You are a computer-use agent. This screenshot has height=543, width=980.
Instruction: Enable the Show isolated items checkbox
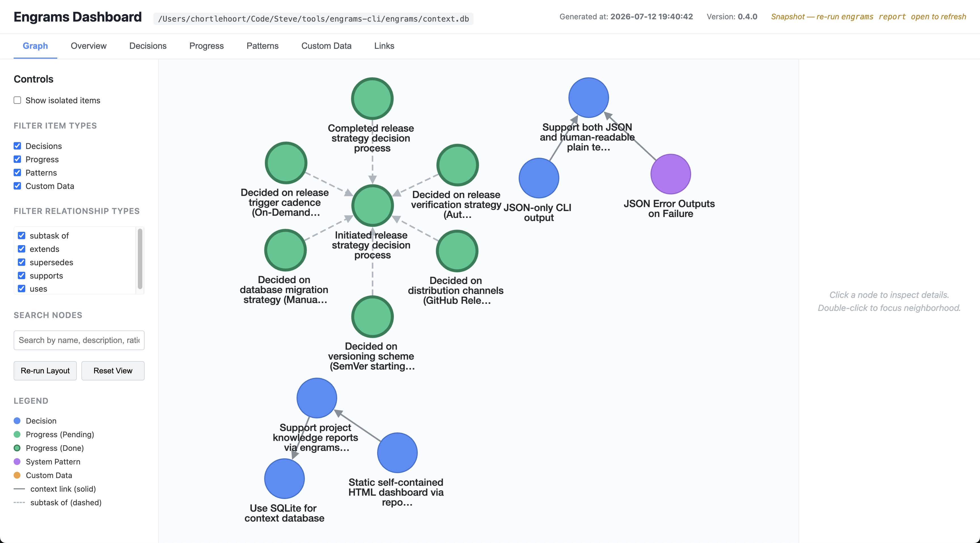[x=18, y=100]
